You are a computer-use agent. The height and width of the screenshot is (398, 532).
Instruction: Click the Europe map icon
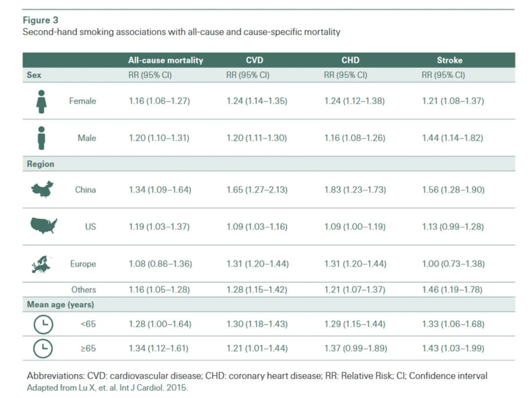tap(41, 264)
